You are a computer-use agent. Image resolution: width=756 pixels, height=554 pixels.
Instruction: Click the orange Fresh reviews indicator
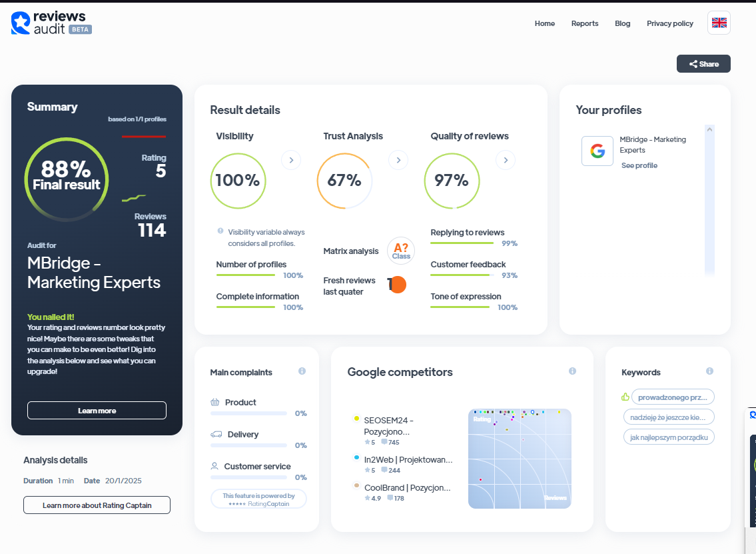(398, 285)
